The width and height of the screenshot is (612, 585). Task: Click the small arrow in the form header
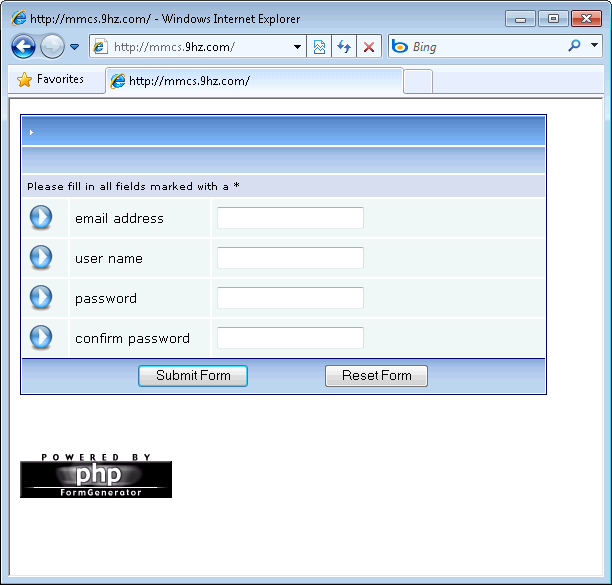coord(31,132)
